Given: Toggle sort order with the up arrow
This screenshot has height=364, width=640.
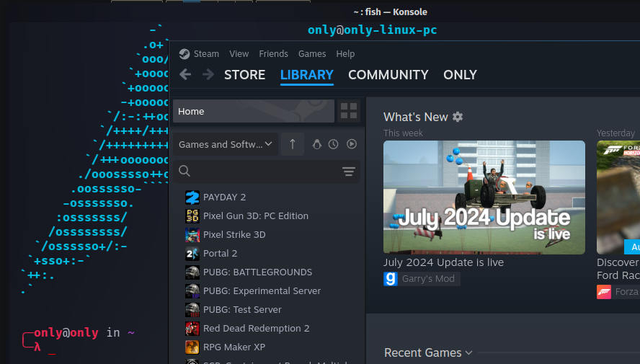Looking at the screenshot, I should pyautogui.click(x=292, y=144).
